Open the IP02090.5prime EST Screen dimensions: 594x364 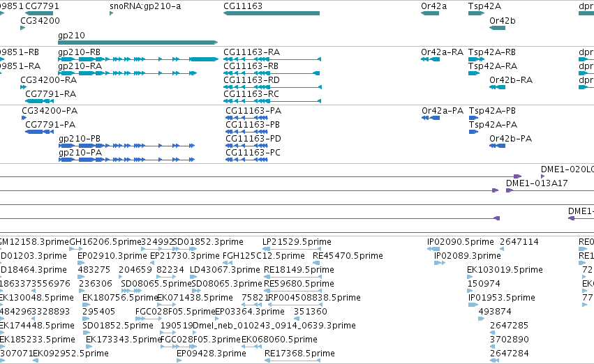pyautogui.click(x=433, y=249)
